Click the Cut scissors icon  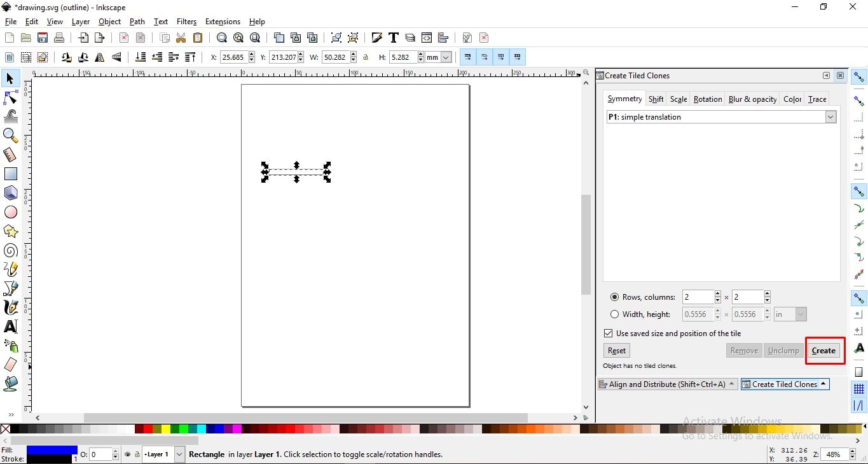181,38
